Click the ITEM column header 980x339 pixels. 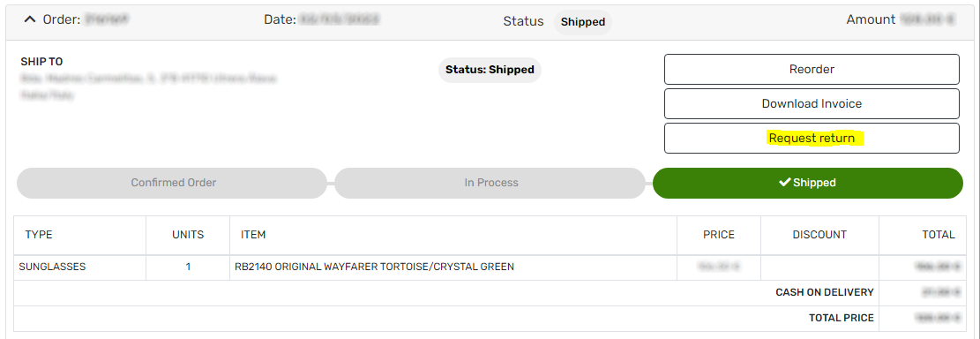[x=253, y=235]
